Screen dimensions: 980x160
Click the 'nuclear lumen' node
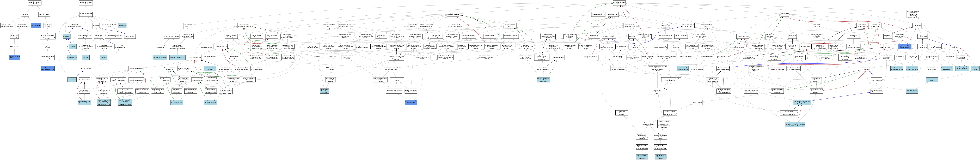86,69
